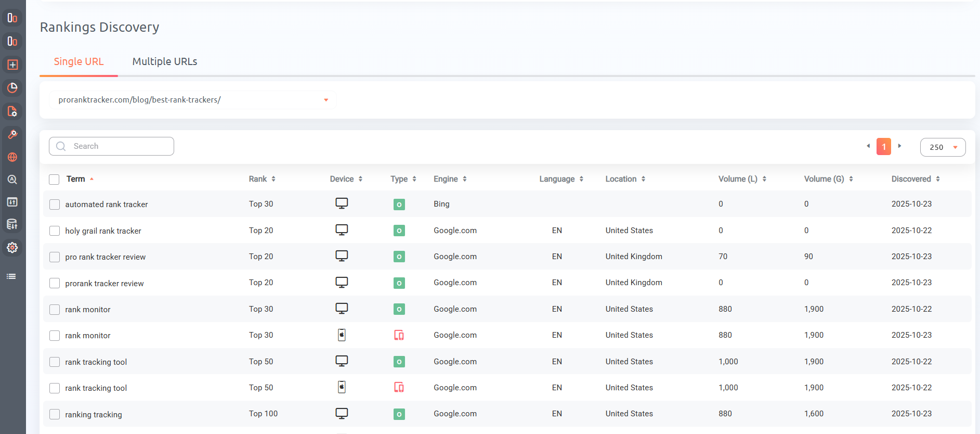Check the prorank tracker review row
The image size is (980, 434).
(x=55, y=283)
